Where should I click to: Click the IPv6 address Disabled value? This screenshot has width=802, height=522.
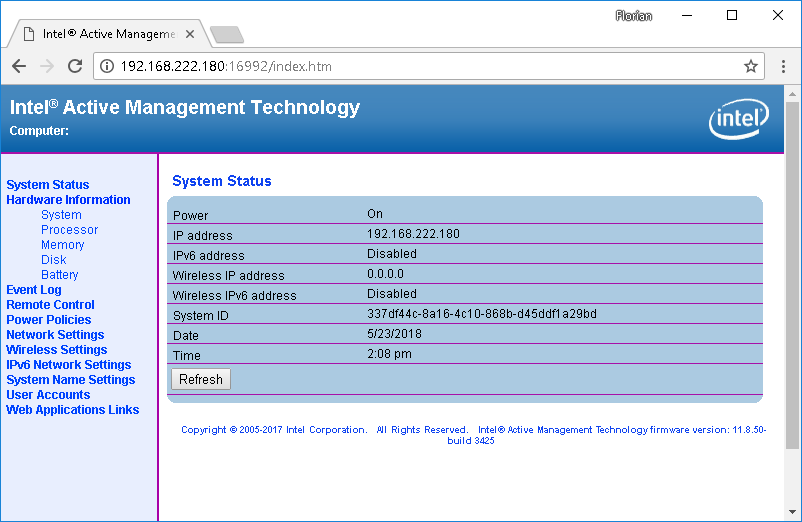tap(392, 254)
